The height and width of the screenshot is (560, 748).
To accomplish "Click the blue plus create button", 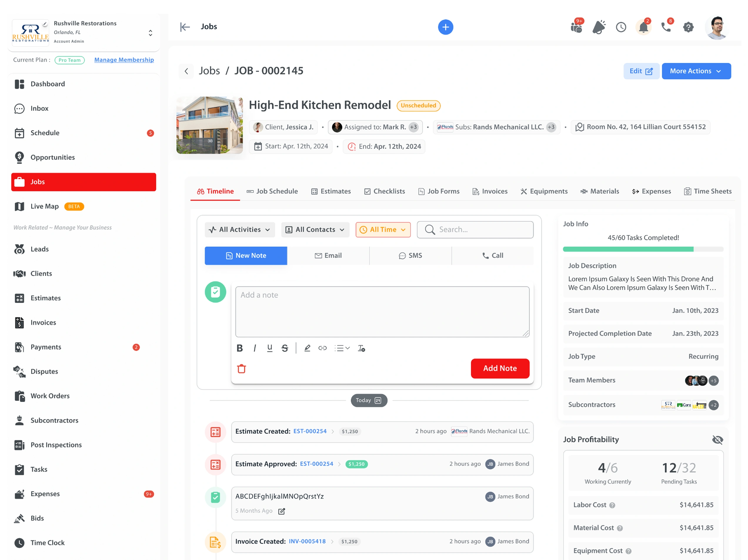I will click(x=445, y=27).
